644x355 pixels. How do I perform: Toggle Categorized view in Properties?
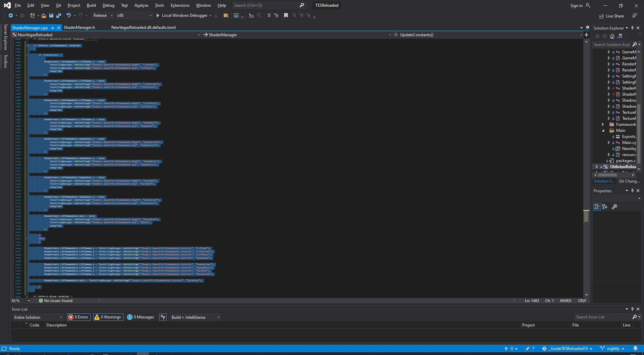pos(597,207)
